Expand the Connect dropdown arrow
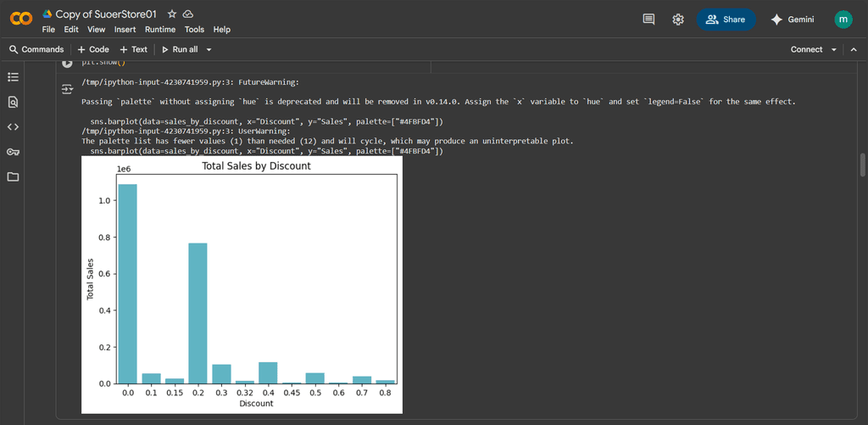 (834, 49)
